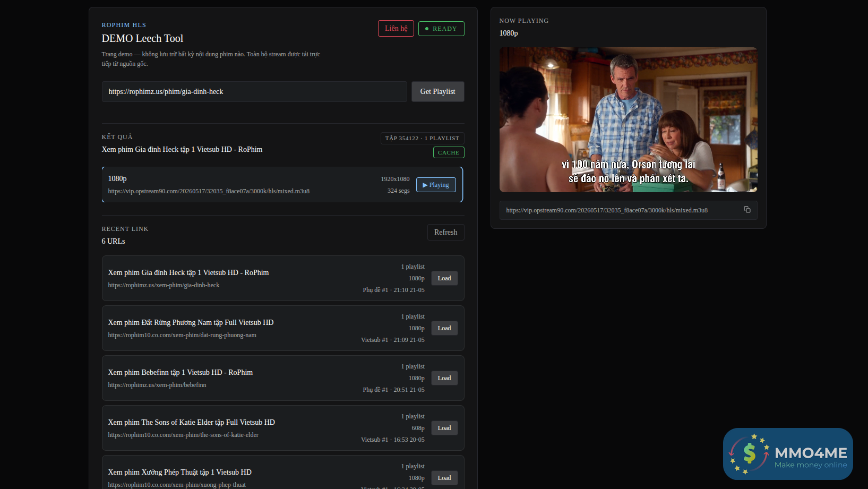Click 'Xem phim The Sons of Katie Elder' title
Viewport: 868px width, 489px height.
tap(192, 422)
